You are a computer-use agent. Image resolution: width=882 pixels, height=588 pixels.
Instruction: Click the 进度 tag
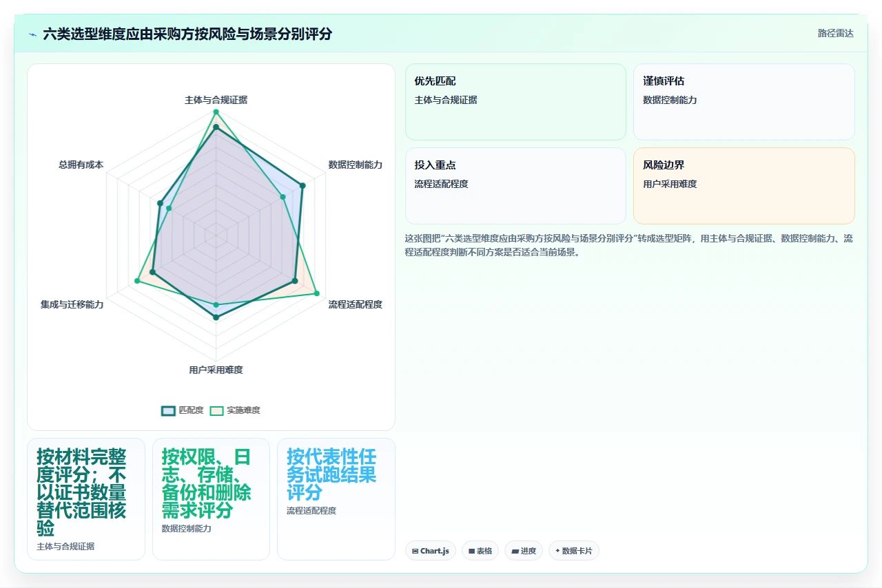click(524, 551)
